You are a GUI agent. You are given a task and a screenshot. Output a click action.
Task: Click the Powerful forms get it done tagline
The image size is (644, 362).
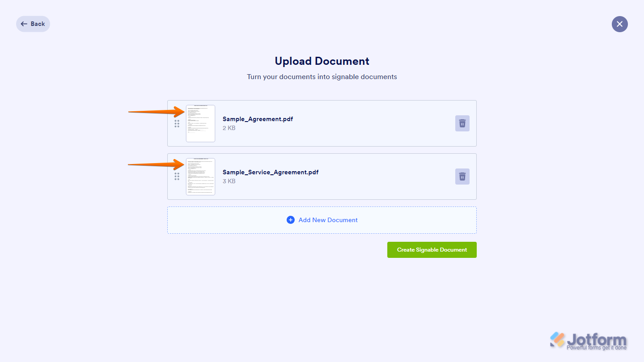click(x=597, y=347)
